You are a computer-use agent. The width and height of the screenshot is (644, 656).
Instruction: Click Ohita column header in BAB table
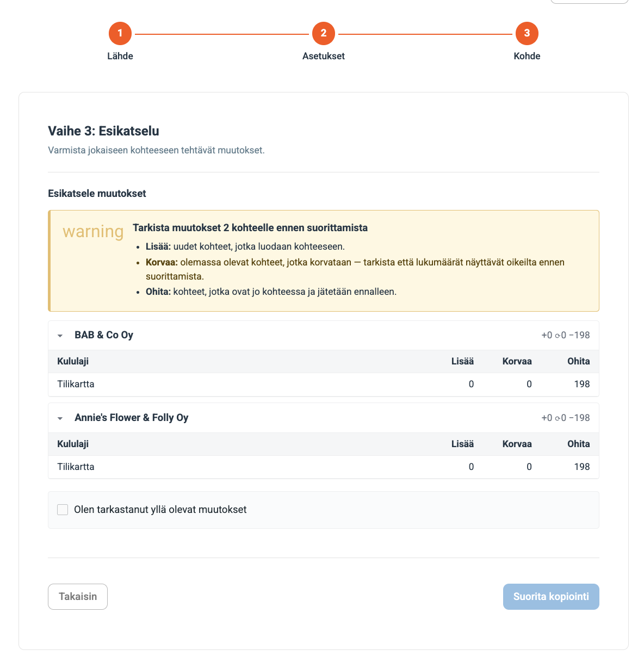click(579, 361)
